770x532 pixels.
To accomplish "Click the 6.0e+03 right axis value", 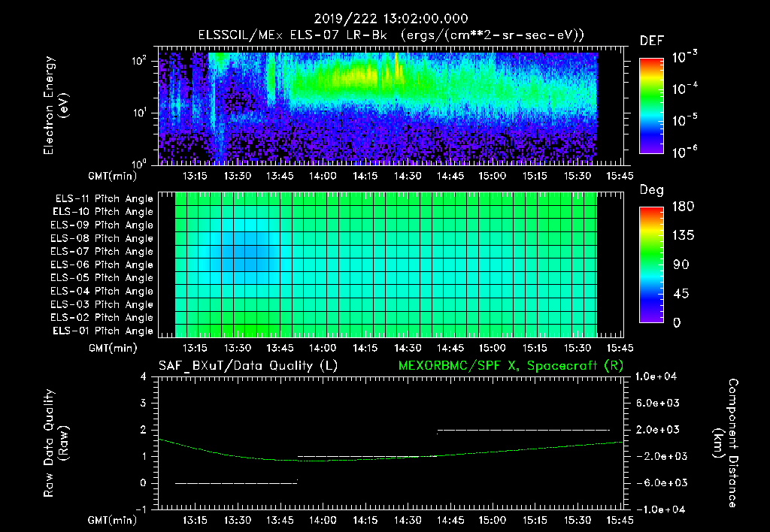I will click(x=658, y=404).
